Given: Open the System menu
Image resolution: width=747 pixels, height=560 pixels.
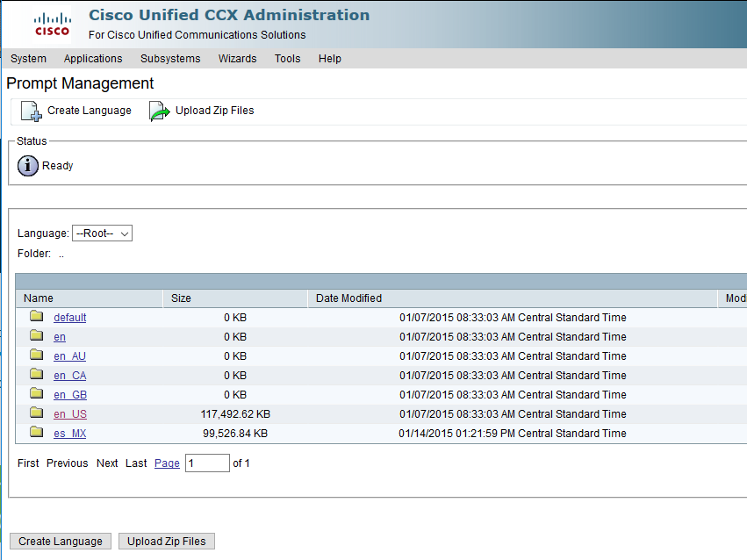Looking at the screenshot, I should pyautogui.click(x=29, y=59).
